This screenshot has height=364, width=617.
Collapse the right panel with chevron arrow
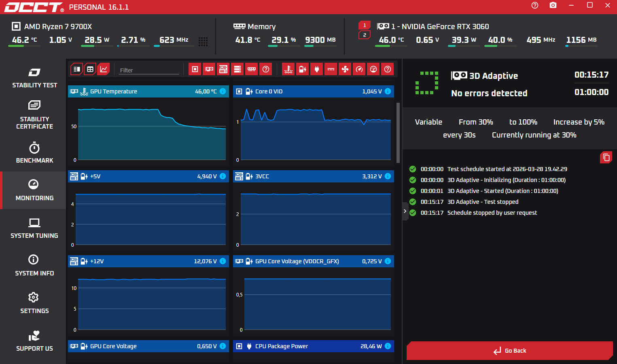[x=405, y=211]
